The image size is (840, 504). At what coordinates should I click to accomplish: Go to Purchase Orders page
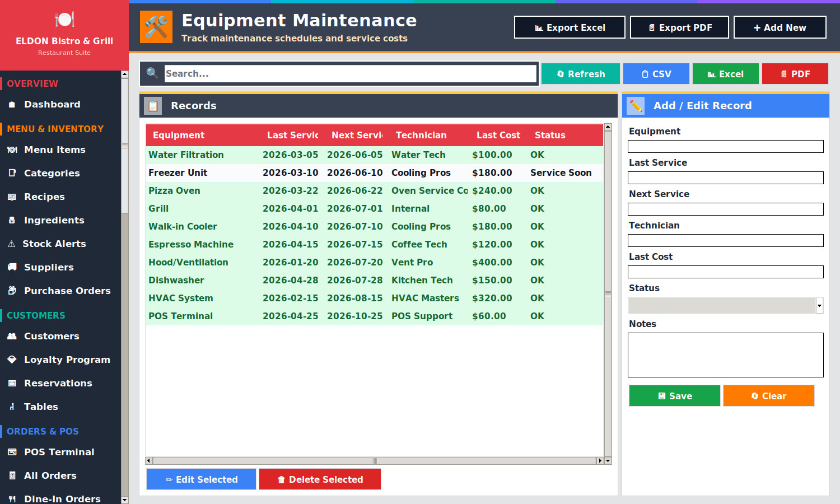(x=67, y=291)
